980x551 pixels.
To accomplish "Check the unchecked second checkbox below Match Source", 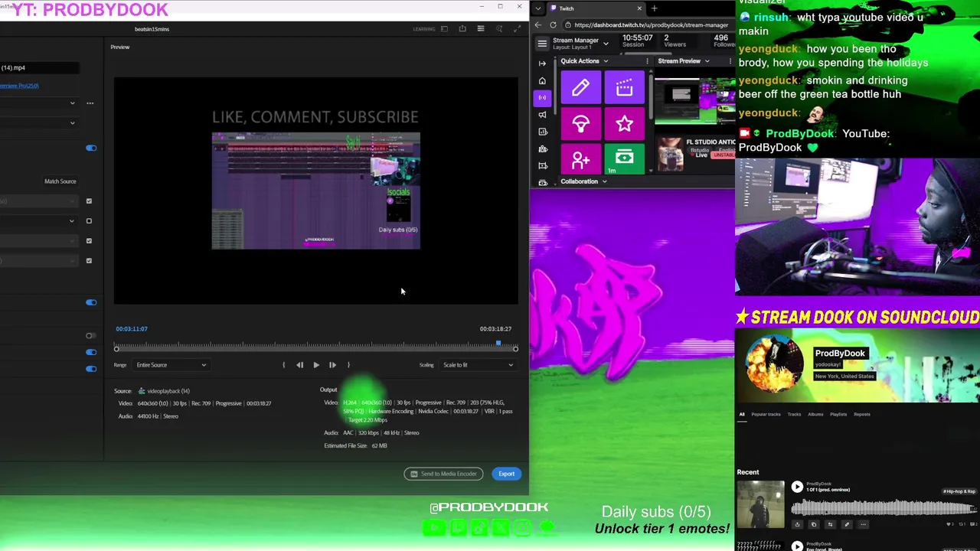I will 89,221.
